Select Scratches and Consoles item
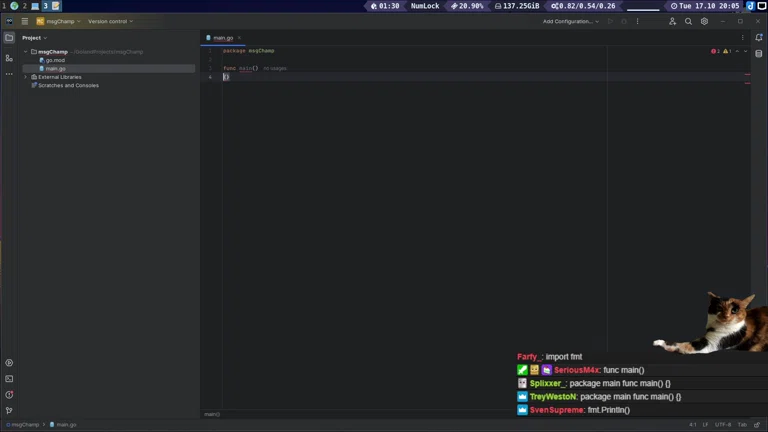This screenshot has width=768, height=432. tap(67, 85)
